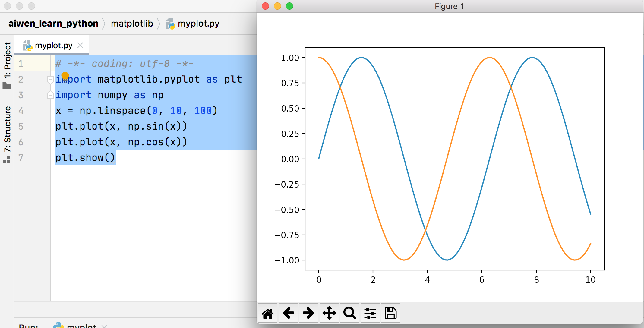Click matplotlib folder in the breadcrumb
The height and width of the screenshot is (328, 644).
[x=132, y=23]
